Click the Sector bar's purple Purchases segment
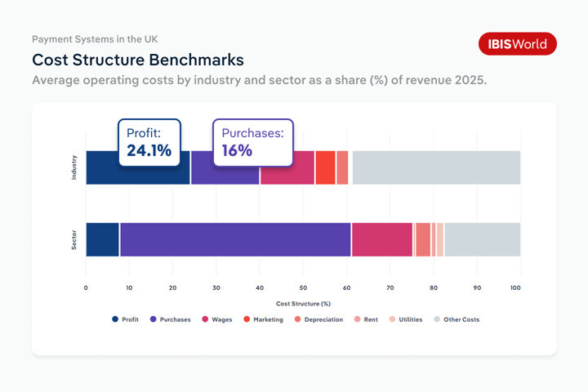 coord(235,239)
